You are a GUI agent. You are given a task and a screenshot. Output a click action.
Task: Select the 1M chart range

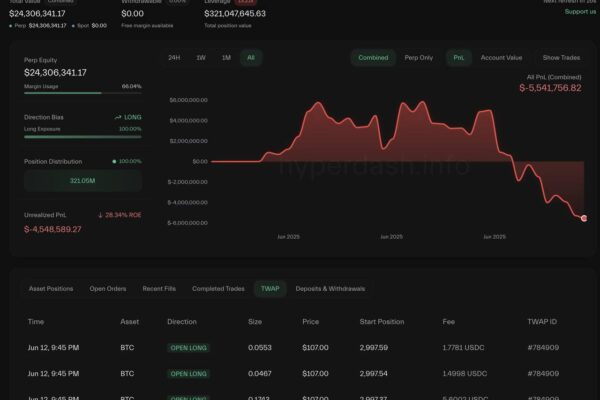[226, 58]
